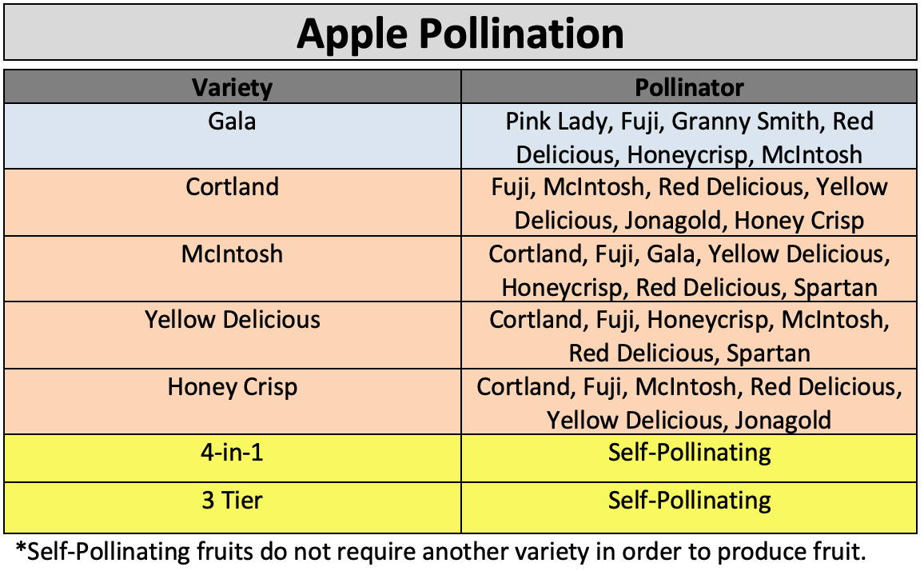
Task: Click the Gala variety cell
Action: (x=232, y=136)
